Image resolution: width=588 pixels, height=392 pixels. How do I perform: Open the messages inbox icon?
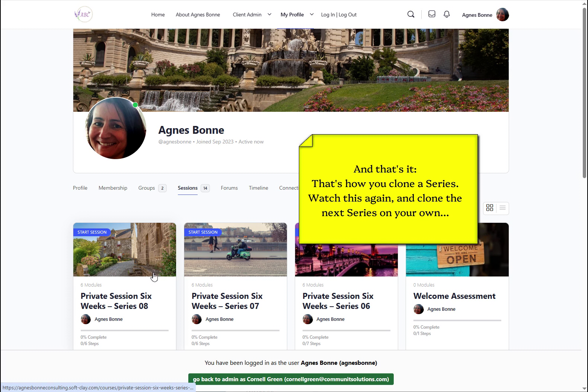pyautogui.click(x=432, y=14)
